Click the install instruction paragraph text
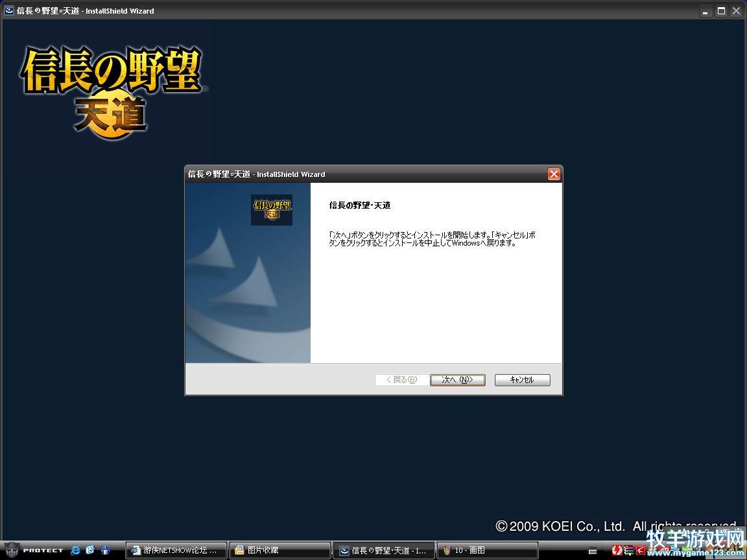 [x=432, y=239]
